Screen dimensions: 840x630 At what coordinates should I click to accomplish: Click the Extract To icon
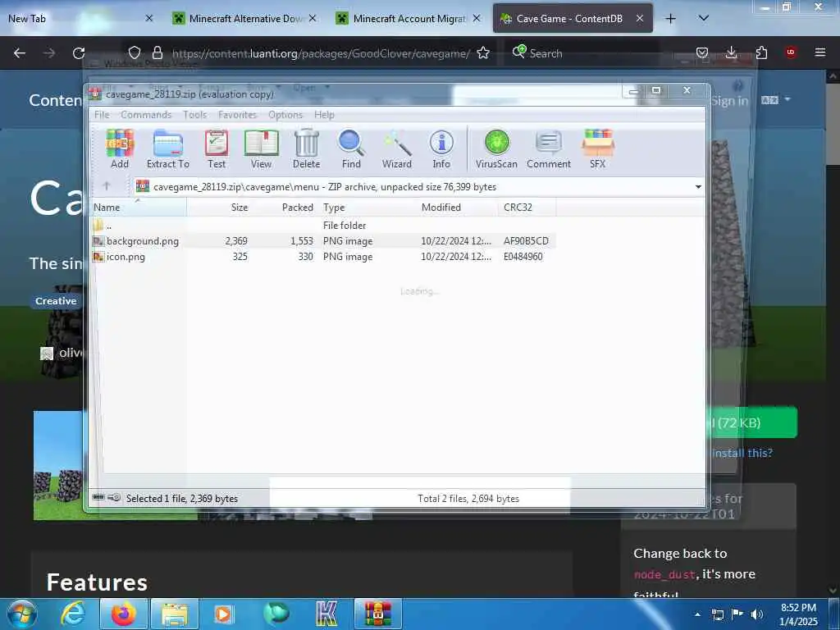[x=167, y=149]
